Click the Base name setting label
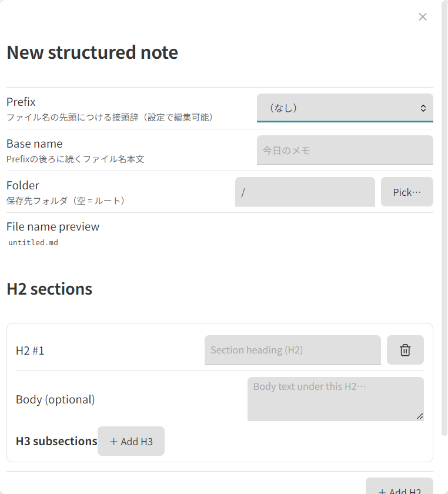This screenshot has height=494, width=448. pyautogui.click(x=34, y=143)
